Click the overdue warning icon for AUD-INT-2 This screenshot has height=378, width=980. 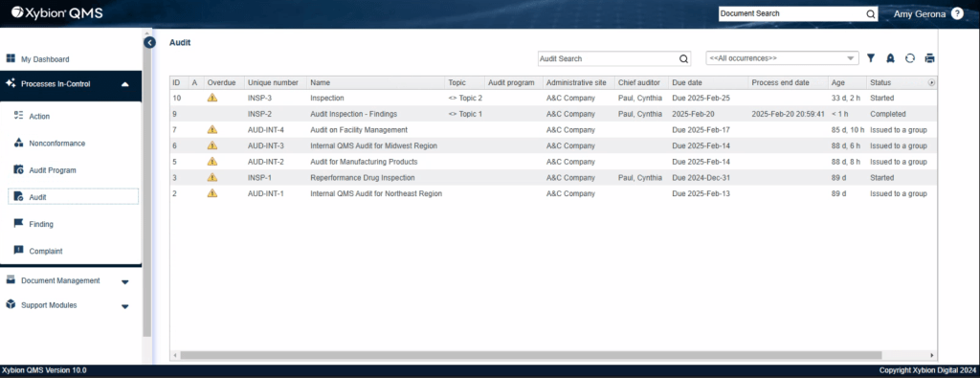pyautogui.click(x=212, y=161)
